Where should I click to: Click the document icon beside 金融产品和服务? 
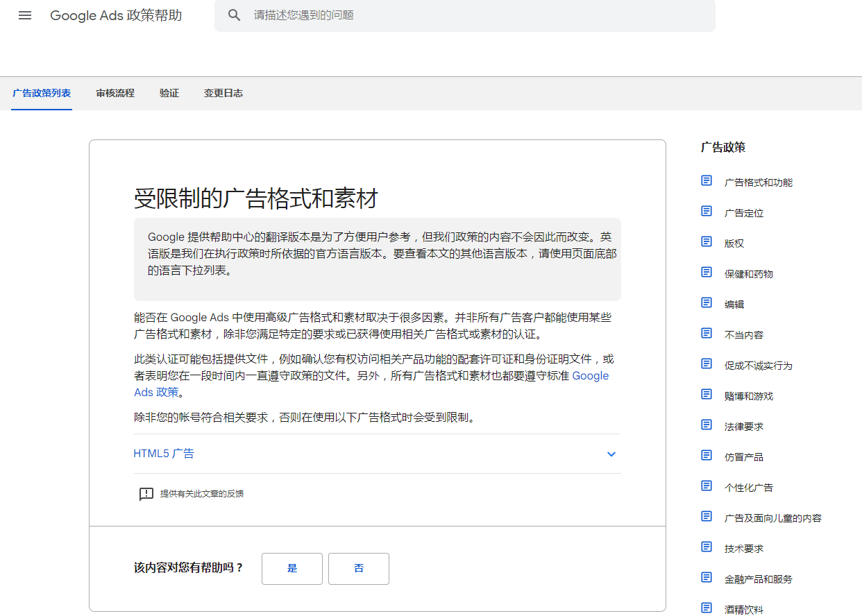pyautogui.click(x=707, y=577)
